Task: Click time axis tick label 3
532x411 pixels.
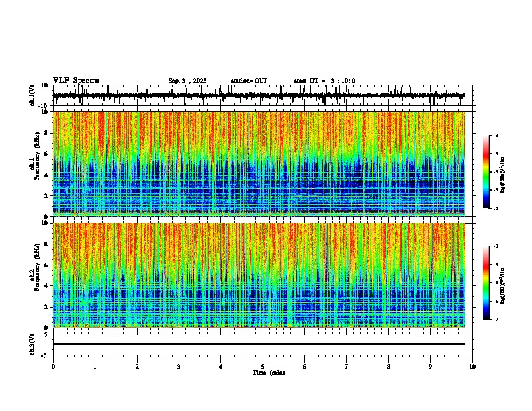Action: pyautogui.click(x=179, y=367)
